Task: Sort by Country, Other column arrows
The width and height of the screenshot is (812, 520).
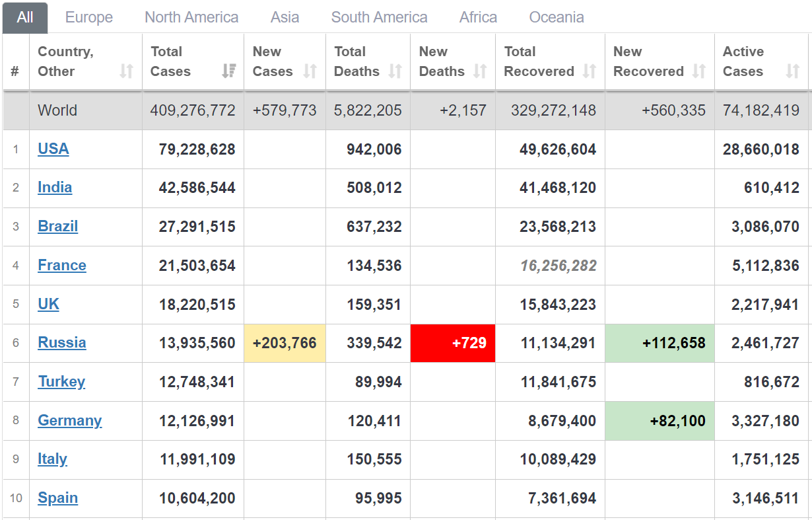Action: pyautogui.click(x=126, y=71)
